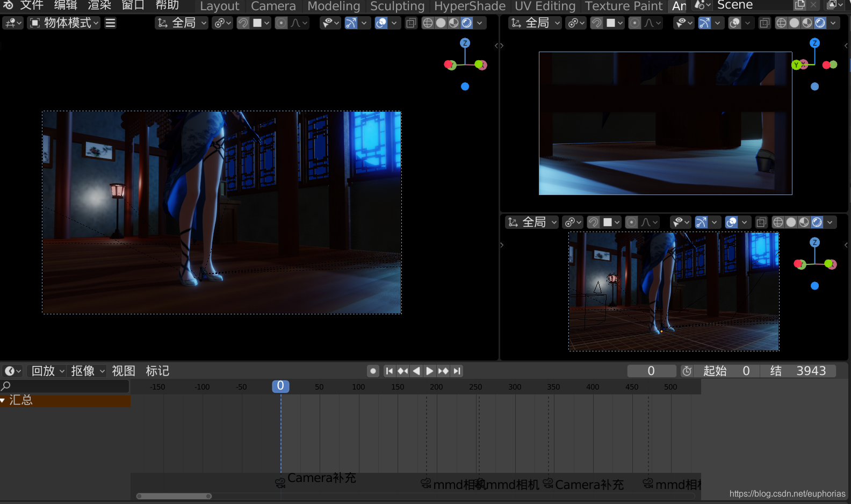Toggle auto-keying record button
Screen dimensions: 851x504
(373, 371)
